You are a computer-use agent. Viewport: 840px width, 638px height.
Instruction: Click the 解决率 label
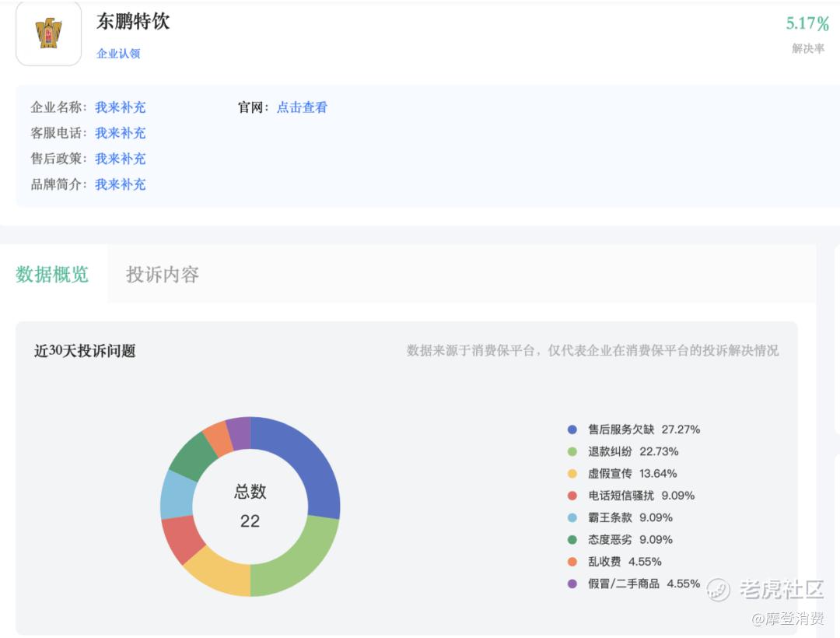(808, 49)
